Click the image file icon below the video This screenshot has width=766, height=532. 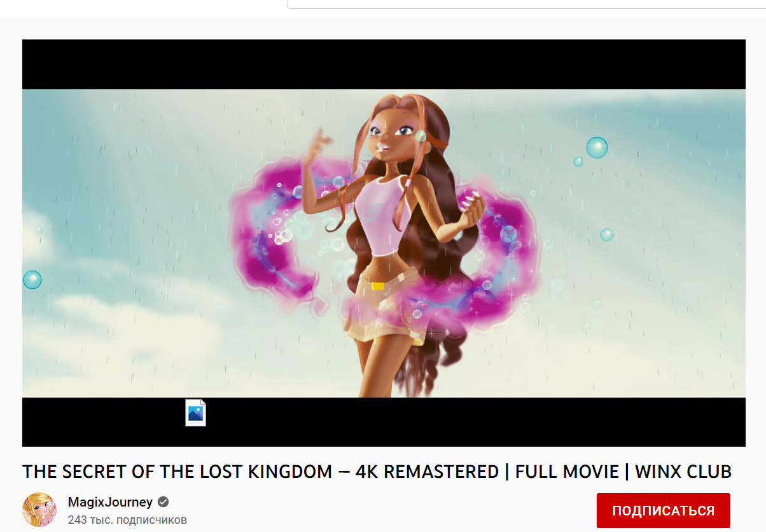(195, 412)
